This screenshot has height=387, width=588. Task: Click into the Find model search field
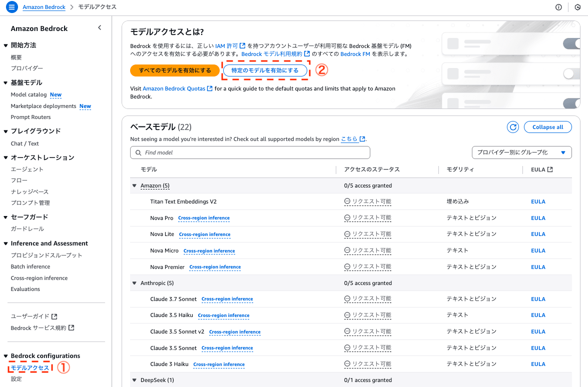(250, 152)
